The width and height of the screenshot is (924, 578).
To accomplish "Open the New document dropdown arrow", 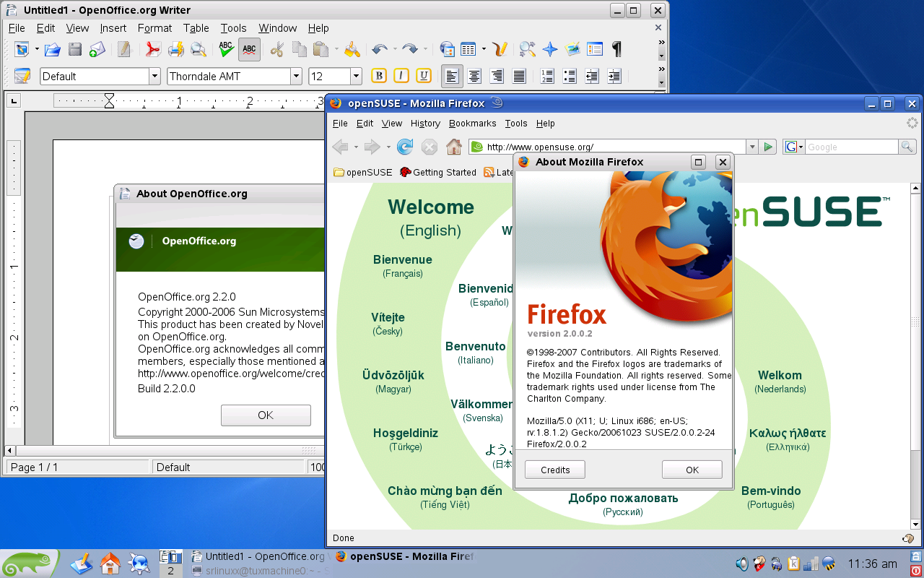I will (x=37, y=49).
